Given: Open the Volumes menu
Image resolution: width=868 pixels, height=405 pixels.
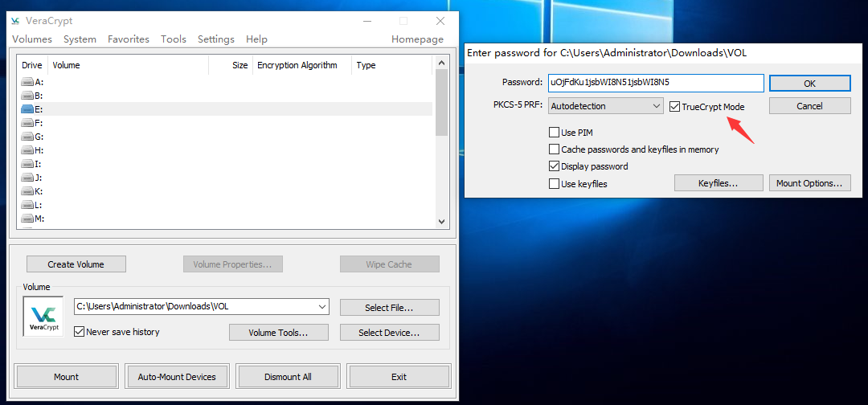Looking at the screenshot, I should coord(32,39).
